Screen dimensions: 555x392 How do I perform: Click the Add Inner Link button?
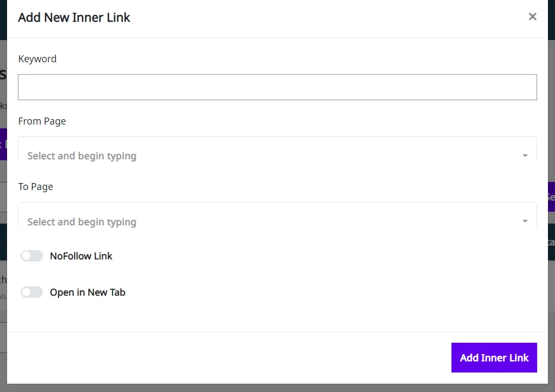pyautogui.click(x=494, y=358)
